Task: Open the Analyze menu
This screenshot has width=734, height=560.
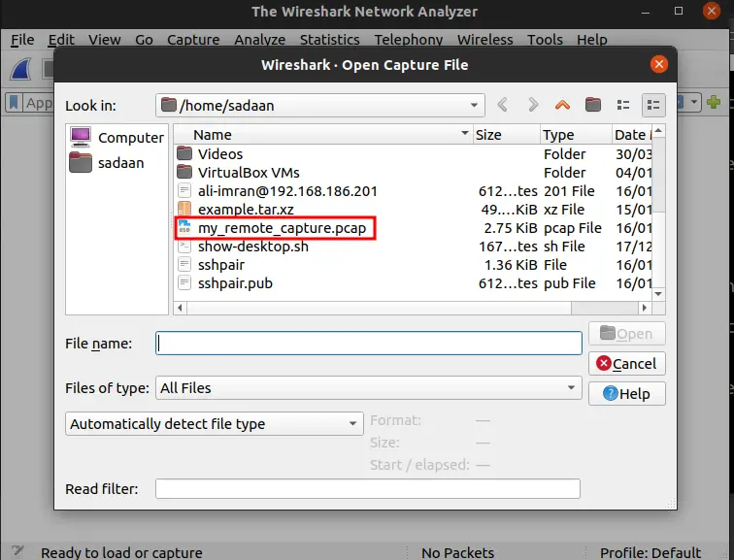Action: point(260,40)
